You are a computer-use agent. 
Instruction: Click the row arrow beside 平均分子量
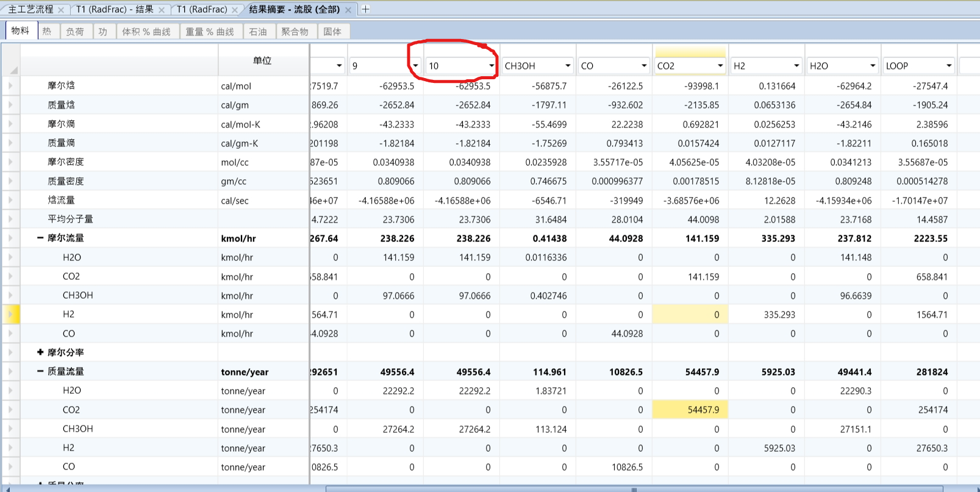click(10, 219)
